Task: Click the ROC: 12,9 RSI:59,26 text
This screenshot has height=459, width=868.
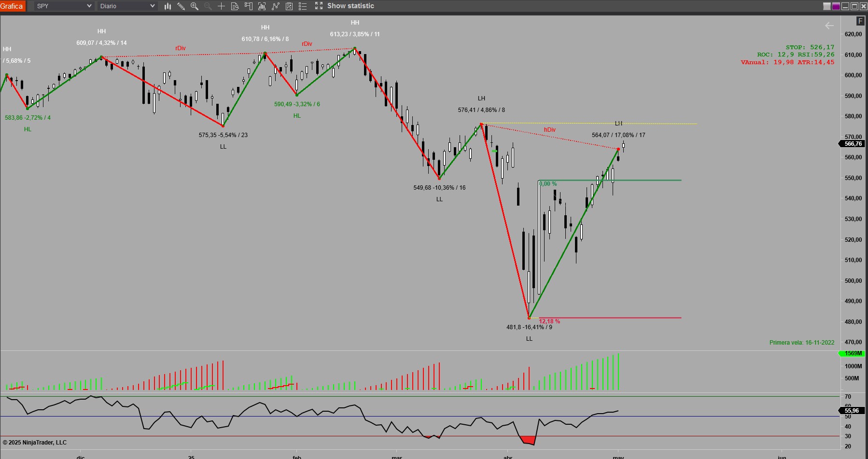Action: 796,55
